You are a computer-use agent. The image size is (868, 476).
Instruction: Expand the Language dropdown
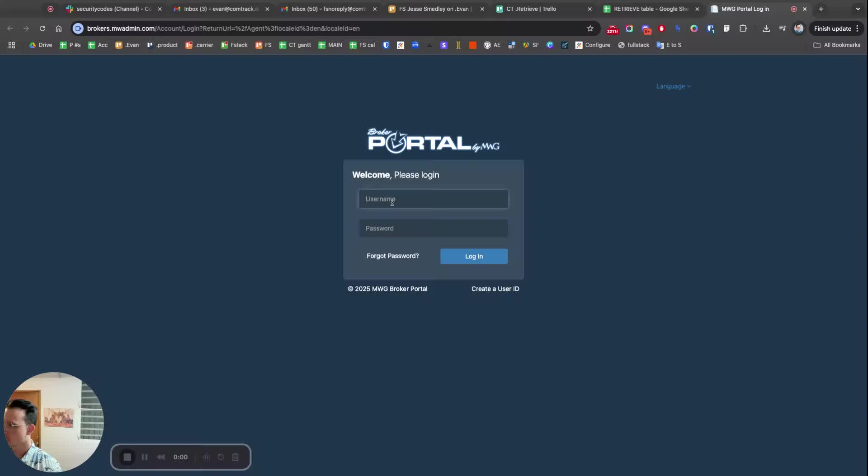[673, 86]
